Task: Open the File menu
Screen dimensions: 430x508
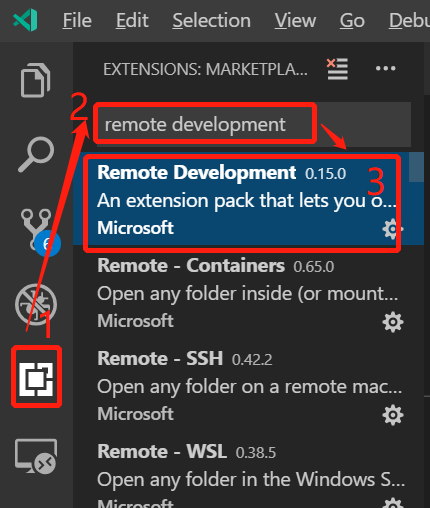Action: pyautogui.click(x=77, y=20)
